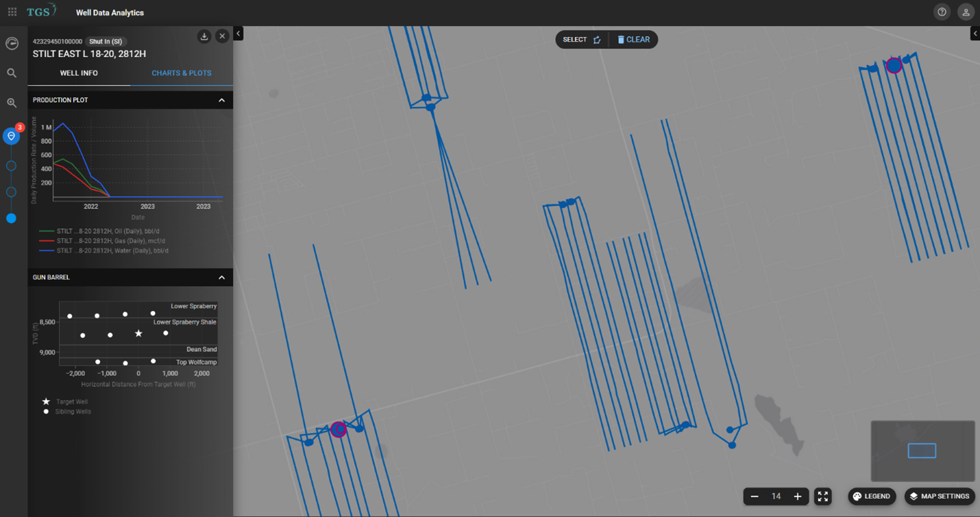Image resolution: width=980 pixels, height=517 pixels.
Task: Click the target well star in gun barrel
Action: tap(138, 333)
